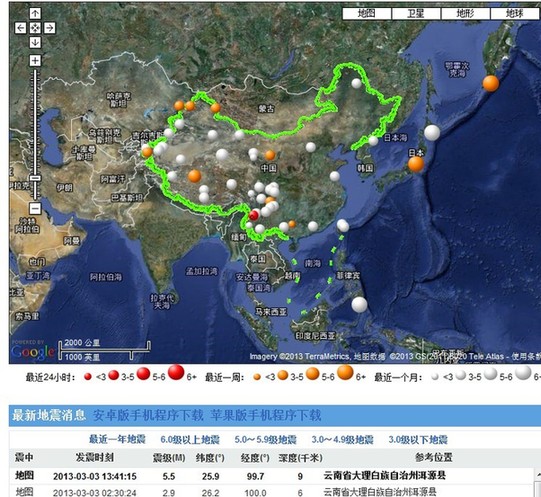The image size is (541, 497).
Task: Recenter map using the center pan icon
Action: (35, 28)
